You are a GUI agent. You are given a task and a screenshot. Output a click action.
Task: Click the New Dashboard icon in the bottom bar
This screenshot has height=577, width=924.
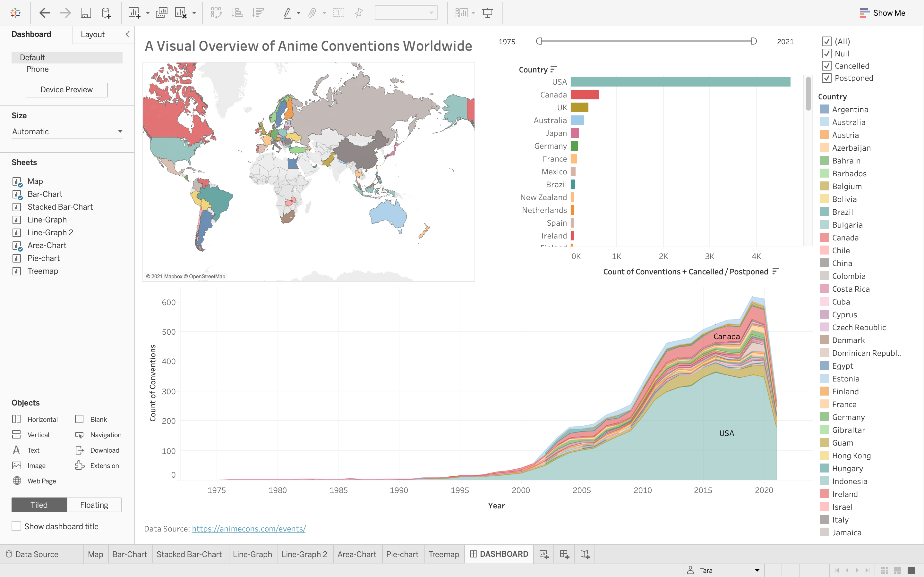(564, 554)
